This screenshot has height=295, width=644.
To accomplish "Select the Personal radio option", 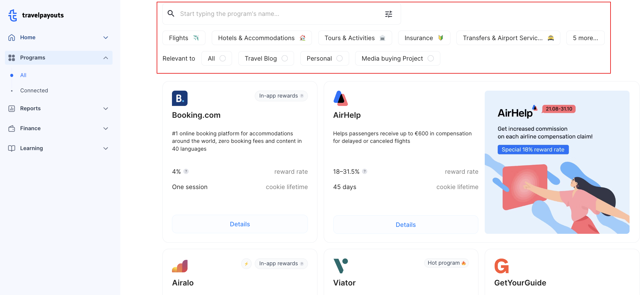I will (340, 58).
